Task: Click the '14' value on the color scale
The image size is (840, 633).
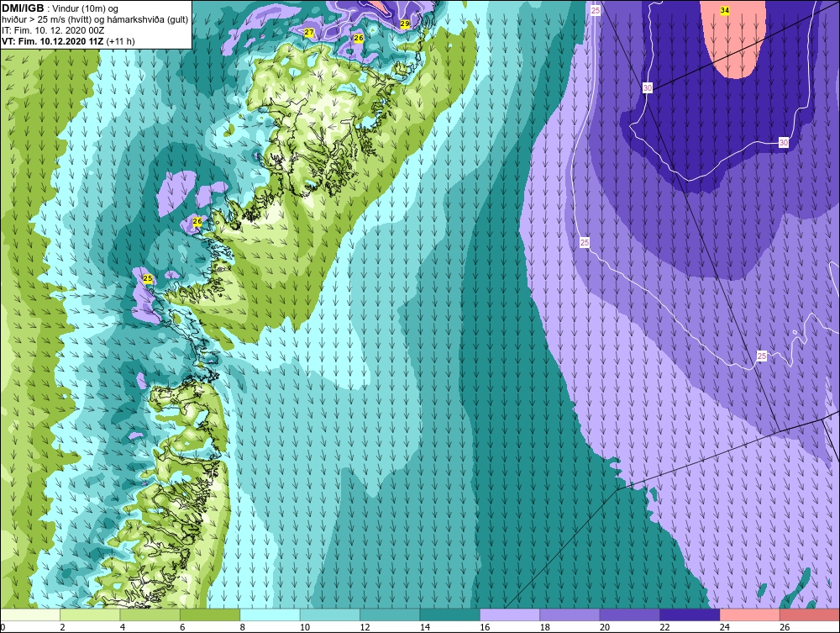Action: pyautogui.click(x=425, y=627)
